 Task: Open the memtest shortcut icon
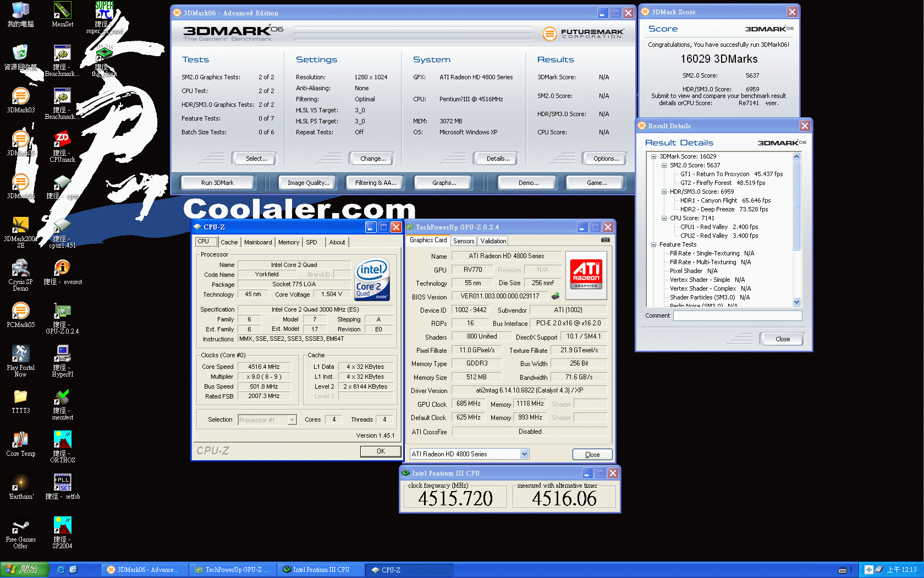pyautogui.click(x=62, y=403)
